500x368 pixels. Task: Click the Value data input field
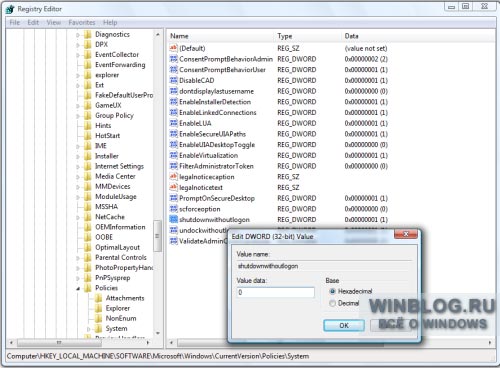point(275,292)
